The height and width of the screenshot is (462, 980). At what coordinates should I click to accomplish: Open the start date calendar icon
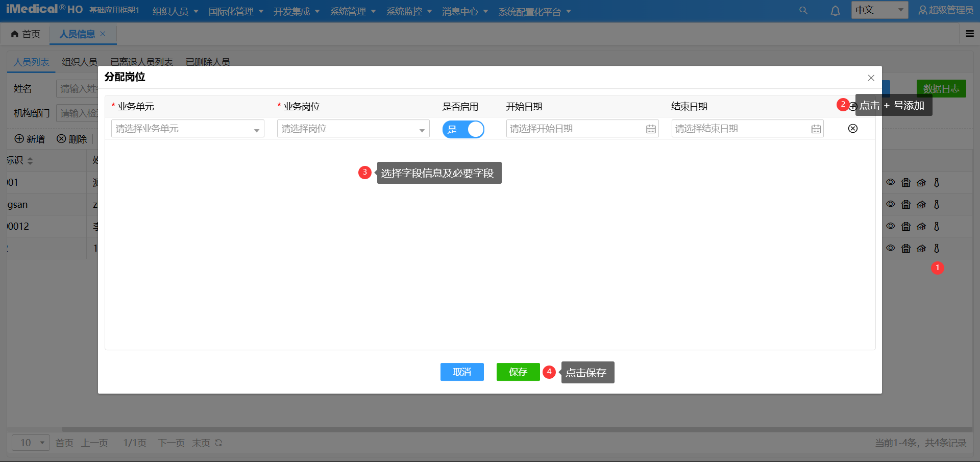(x=651, y=129)
